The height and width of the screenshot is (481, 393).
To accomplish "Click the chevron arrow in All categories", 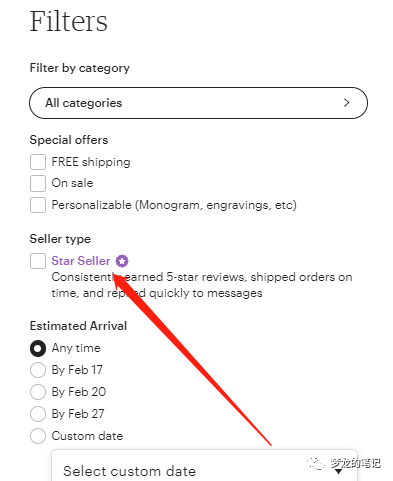I will tap(347, 103).
